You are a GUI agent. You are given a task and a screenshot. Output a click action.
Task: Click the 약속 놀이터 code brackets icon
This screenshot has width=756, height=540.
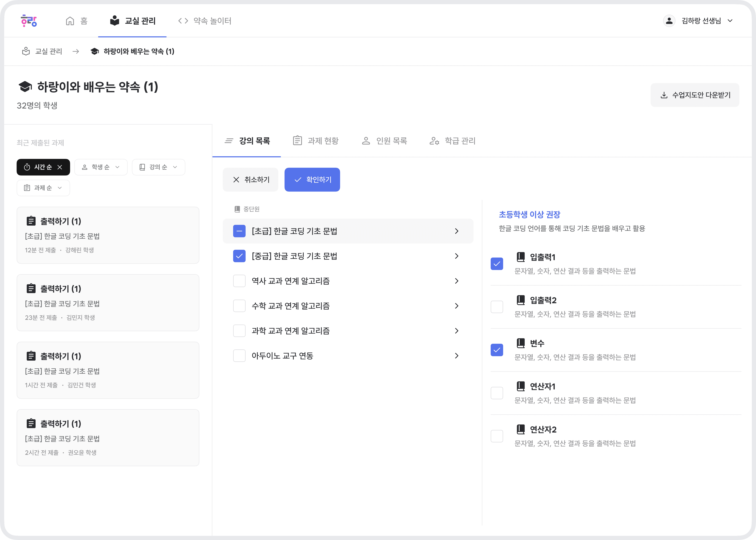183,21
